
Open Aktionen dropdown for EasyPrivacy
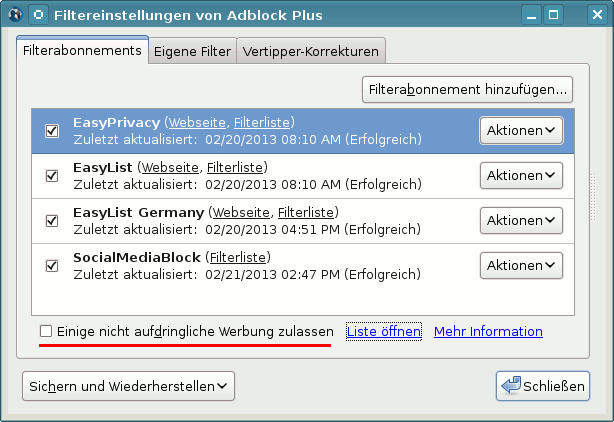click(x=521, y=130)
